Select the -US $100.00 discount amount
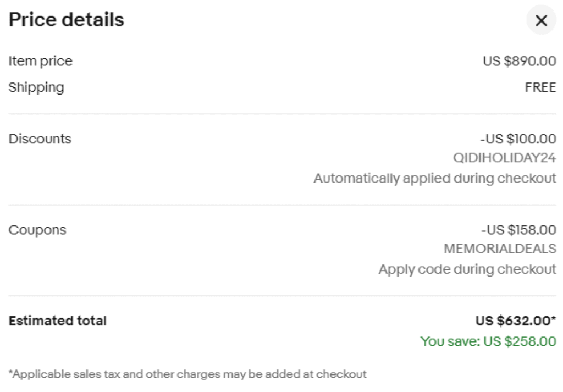 (518, 139)
